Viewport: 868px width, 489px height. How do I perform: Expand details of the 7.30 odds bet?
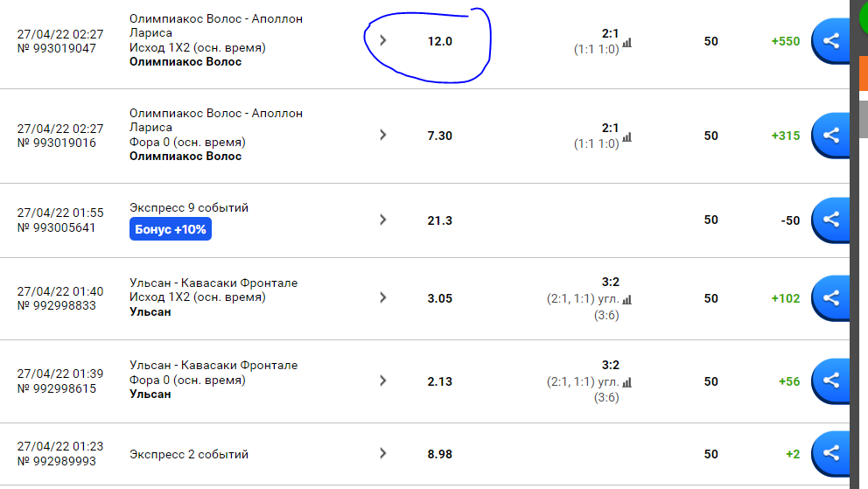[x=382, y=135]
